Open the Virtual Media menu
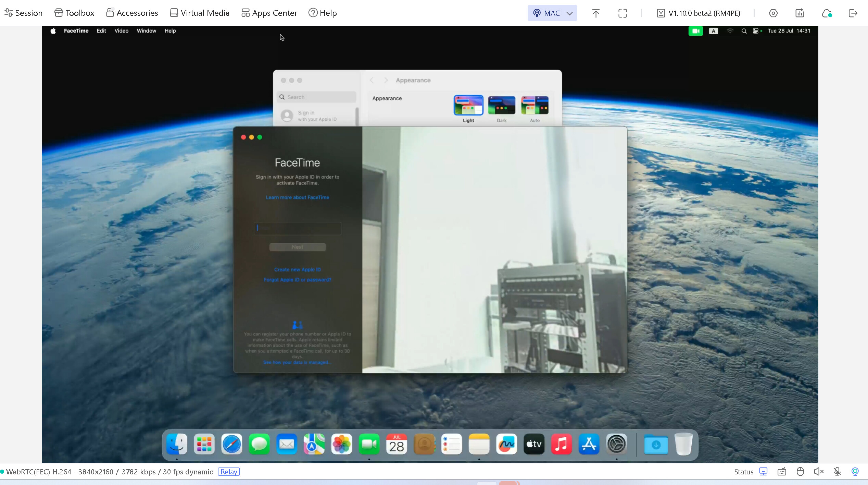 pos(200,13)
